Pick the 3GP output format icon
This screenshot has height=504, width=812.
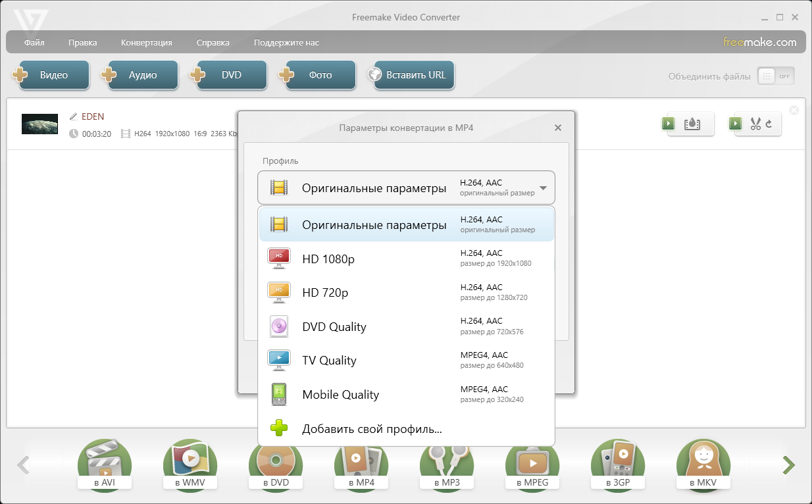click(x=618, y=465)
